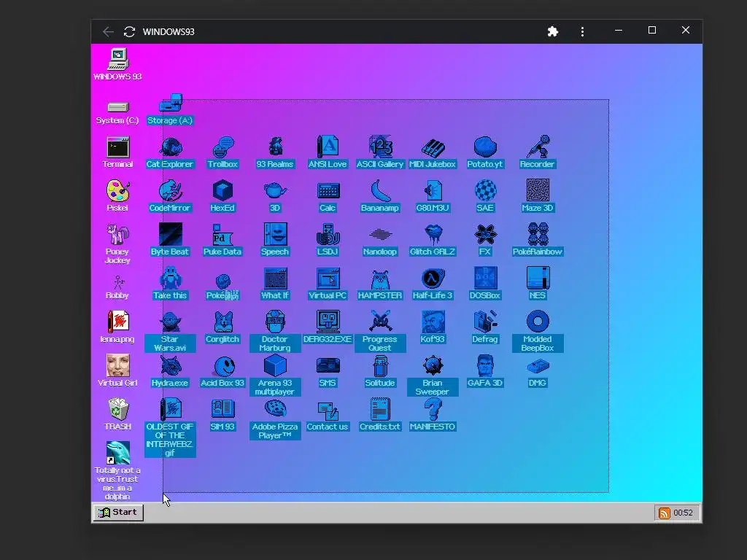Image resolution: width=747 pixels, height=560 pixels.
Task: Launch the Byte Beat icon
Action: tap(170, 235)
